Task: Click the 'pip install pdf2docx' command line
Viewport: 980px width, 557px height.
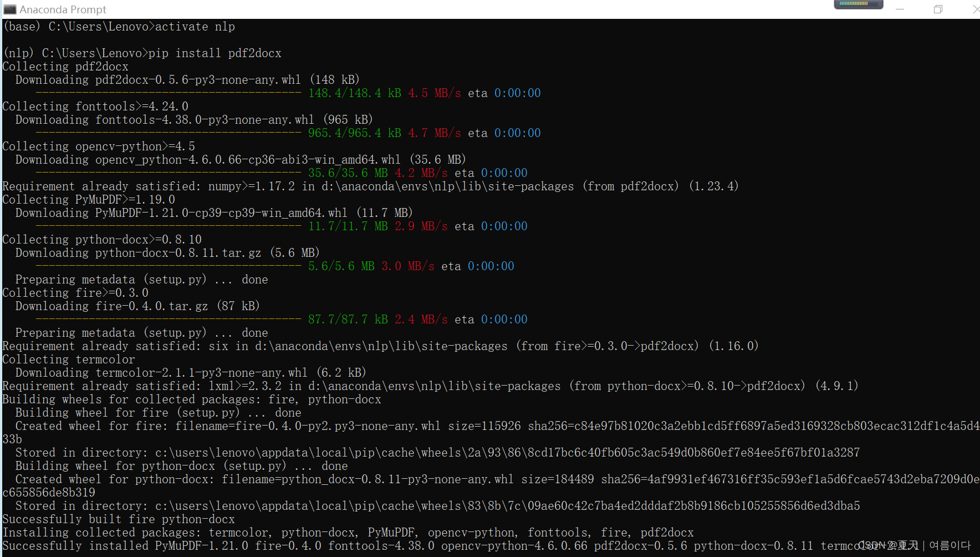Action: (x=216, y=53)
